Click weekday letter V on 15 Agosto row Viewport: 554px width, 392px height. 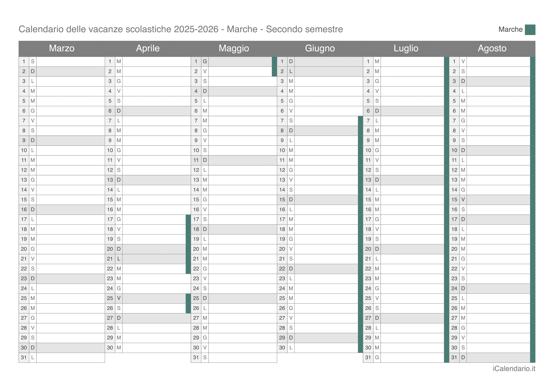[463, 200]
